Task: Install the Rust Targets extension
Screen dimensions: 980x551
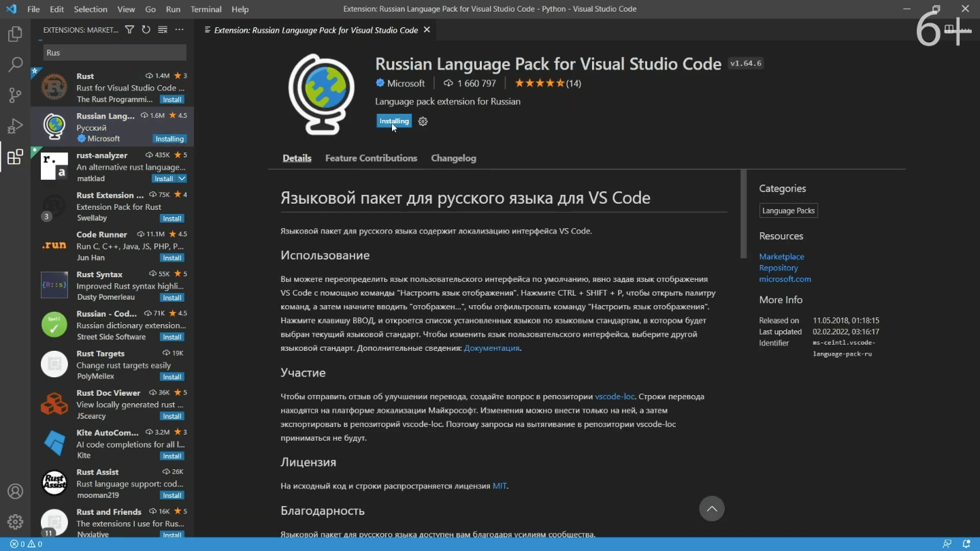Action: (x=172, y=377)
